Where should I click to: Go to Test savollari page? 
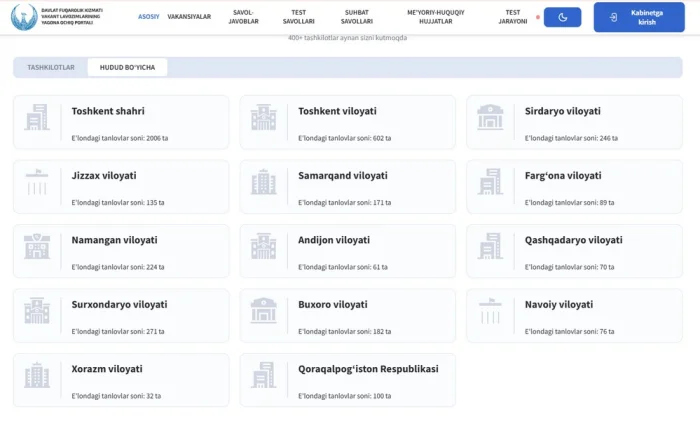[298, 17]
